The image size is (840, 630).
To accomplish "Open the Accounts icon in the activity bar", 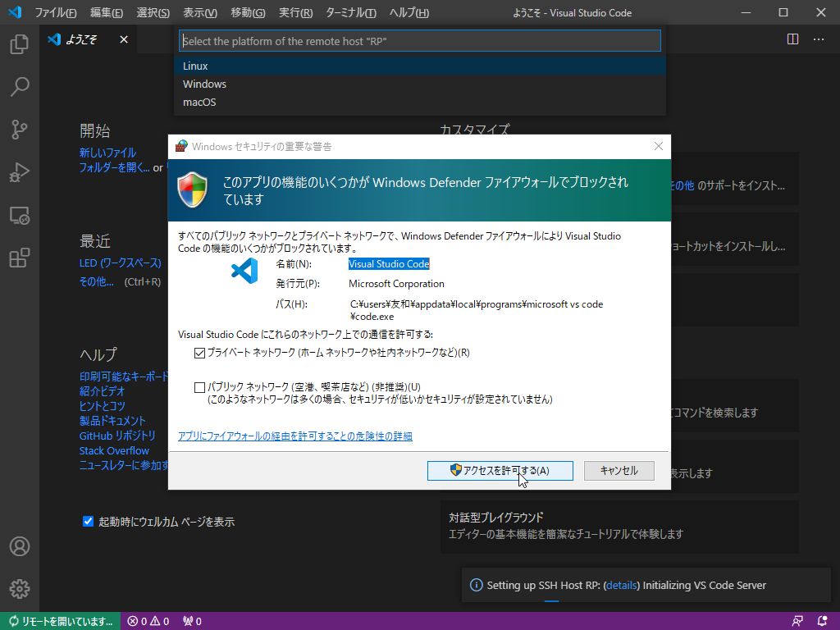I will [x=18, y=546].
